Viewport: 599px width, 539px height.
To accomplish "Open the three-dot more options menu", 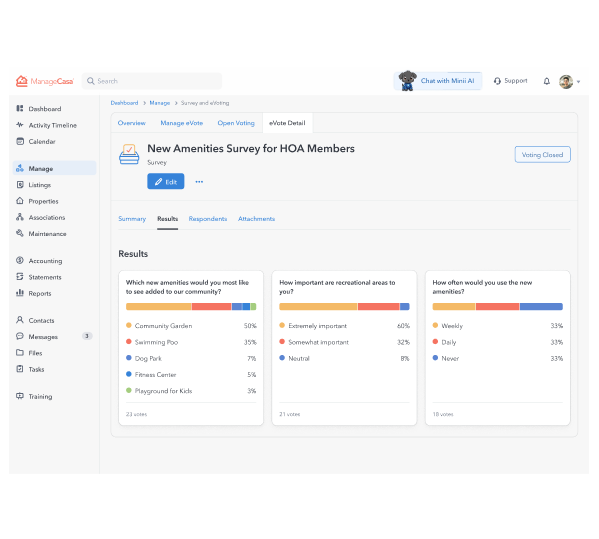I will click(x=199, y=181).
